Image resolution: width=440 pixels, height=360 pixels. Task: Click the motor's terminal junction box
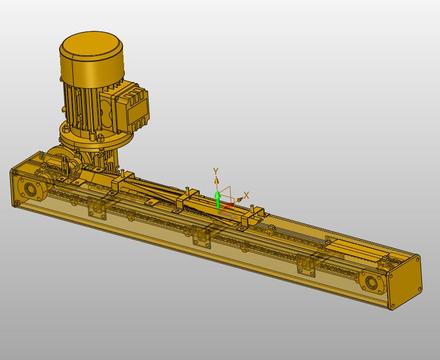pyautogui.click(x=133, y=104)
